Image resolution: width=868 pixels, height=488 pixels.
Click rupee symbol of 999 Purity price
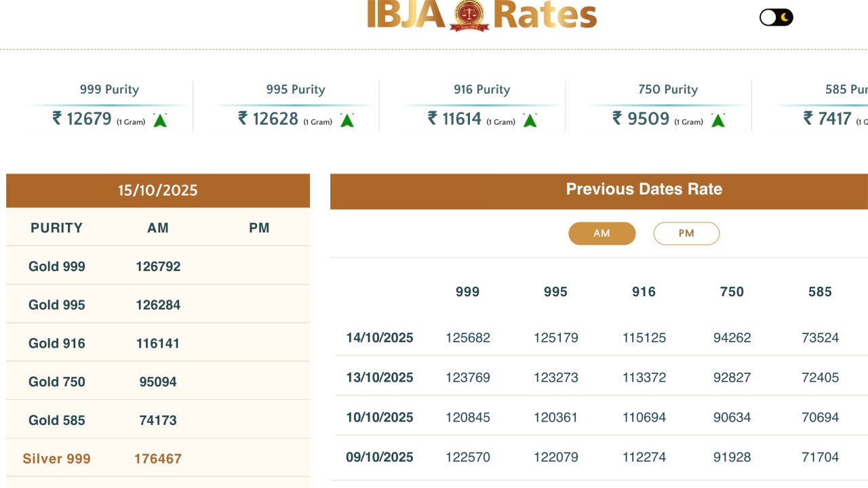(57, 119)
